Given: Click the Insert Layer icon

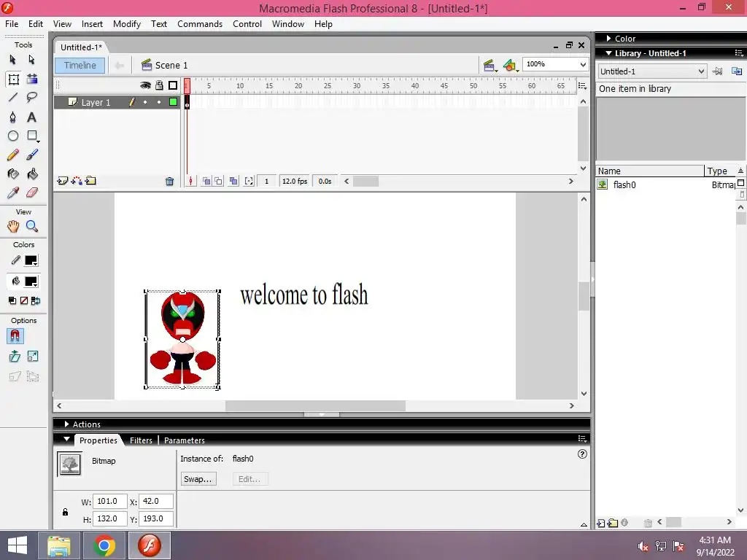Looking at the screenshot, I should (62, 181).
